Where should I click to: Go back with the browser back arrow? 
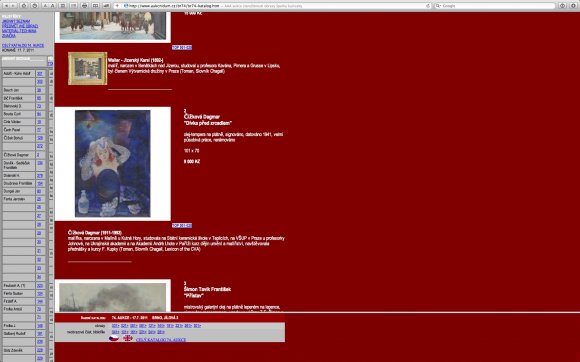point(6,6)
